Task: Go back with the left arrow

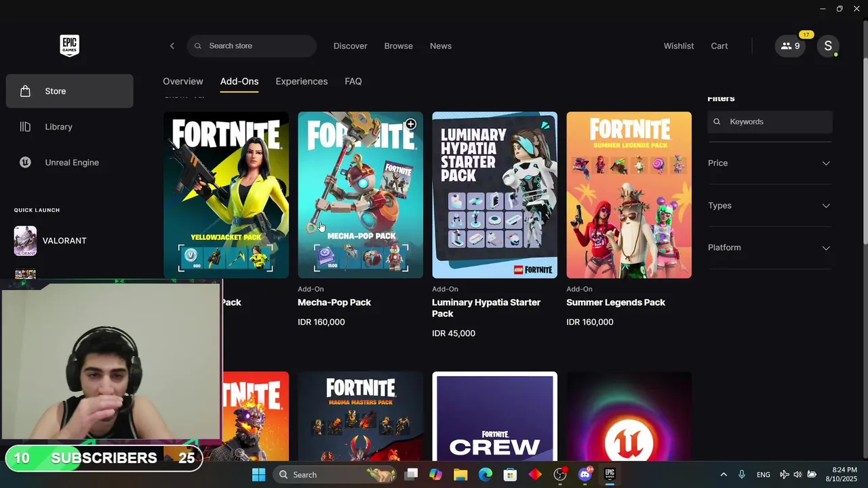Action: (172, 46)
